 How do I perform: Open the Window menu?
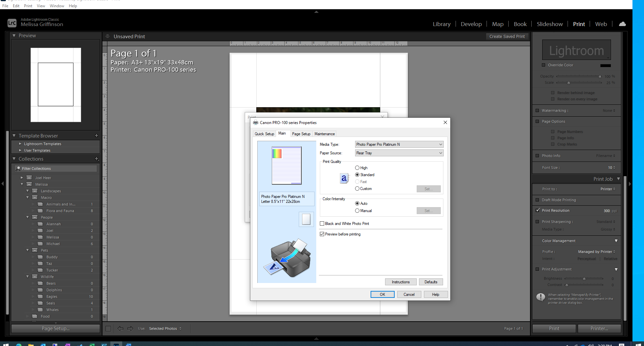click(x=57, y=6)
